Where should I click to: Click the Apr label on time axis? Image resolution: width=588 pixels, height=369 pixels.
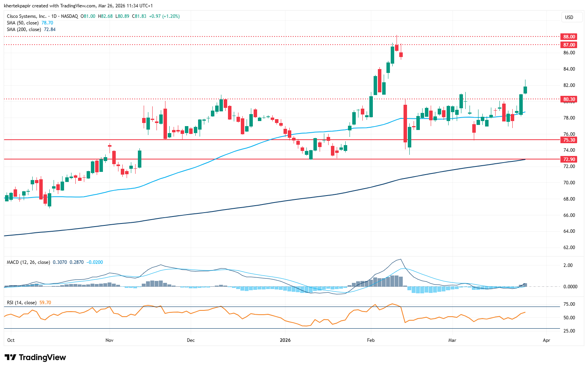(546, 340)
